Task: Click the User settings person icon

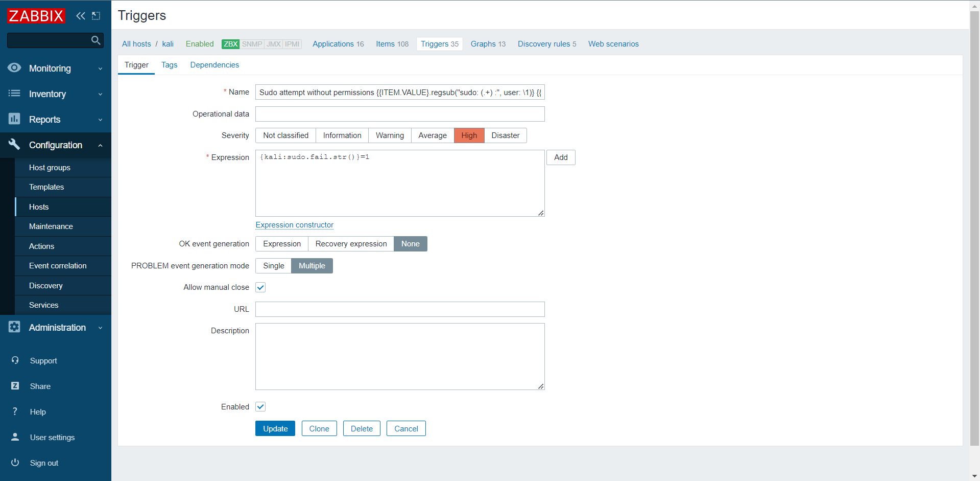Action: [x=15, y=437]
